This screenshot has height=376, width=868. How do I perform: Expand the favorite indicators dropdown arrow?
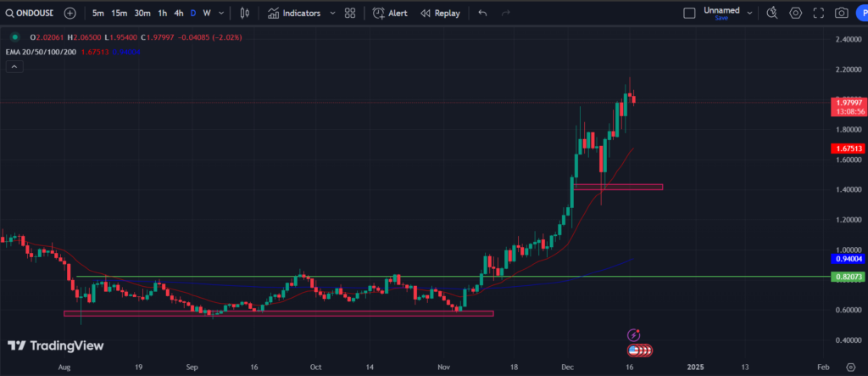point(332,14)
